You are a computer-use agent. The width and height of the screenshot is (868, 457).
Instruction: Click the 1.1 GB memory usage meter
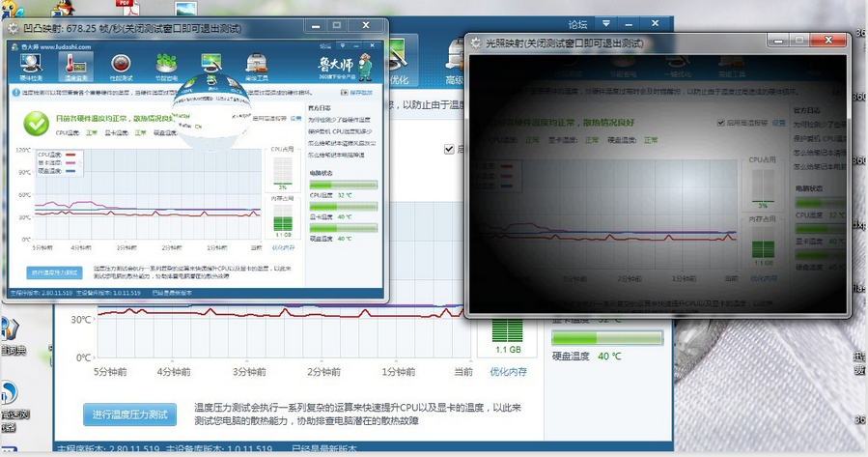pos(508,336)
